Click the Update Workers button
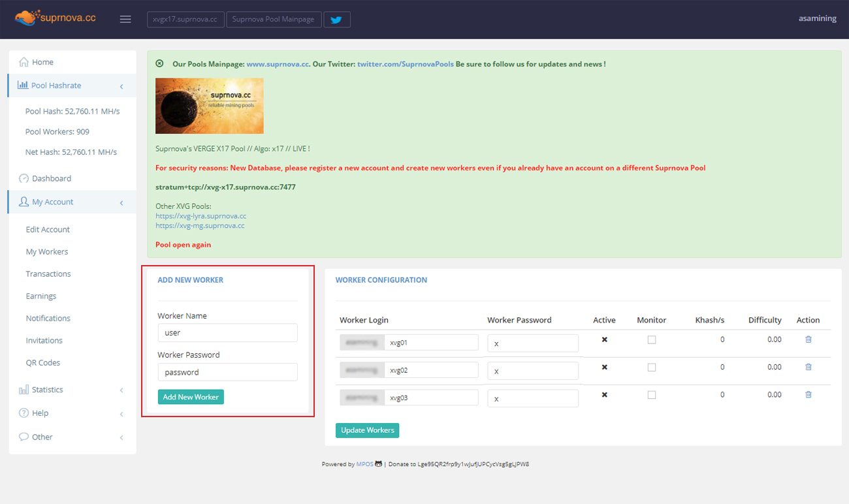 (368, 430)
